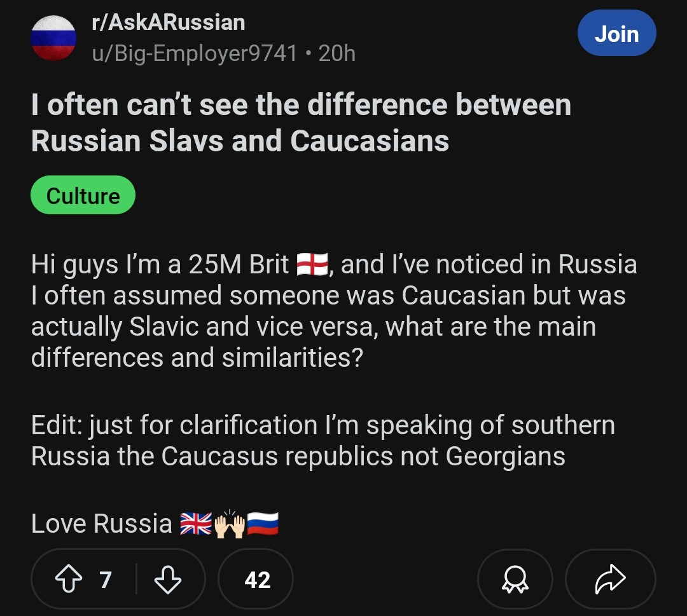This screenshot has height=616, width=687.
Task: View the u/Big-Employer9741 user profile
Action: coord(195,53)
